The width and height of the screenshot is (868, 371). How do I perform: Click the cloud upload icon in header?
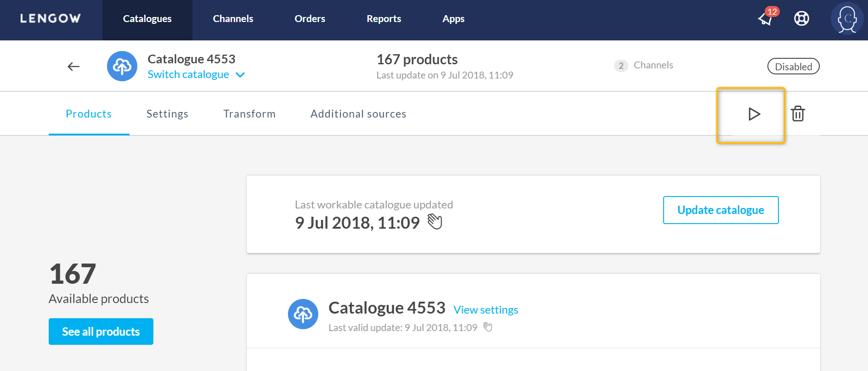click(x=122, y=66)
